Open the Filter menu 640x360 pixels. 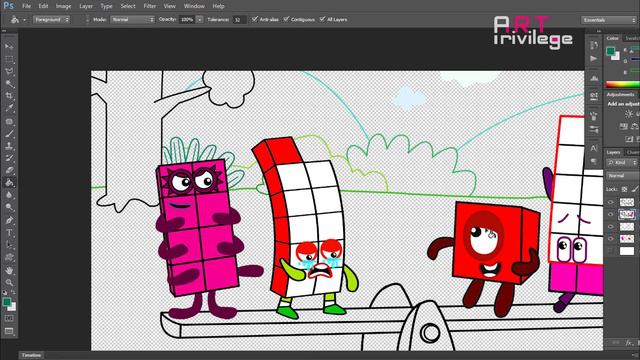pos(149,6)
